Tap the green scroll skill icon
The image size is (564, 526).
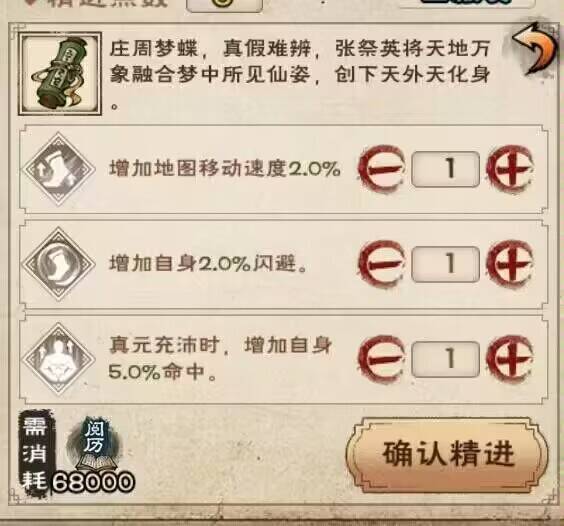60,73
